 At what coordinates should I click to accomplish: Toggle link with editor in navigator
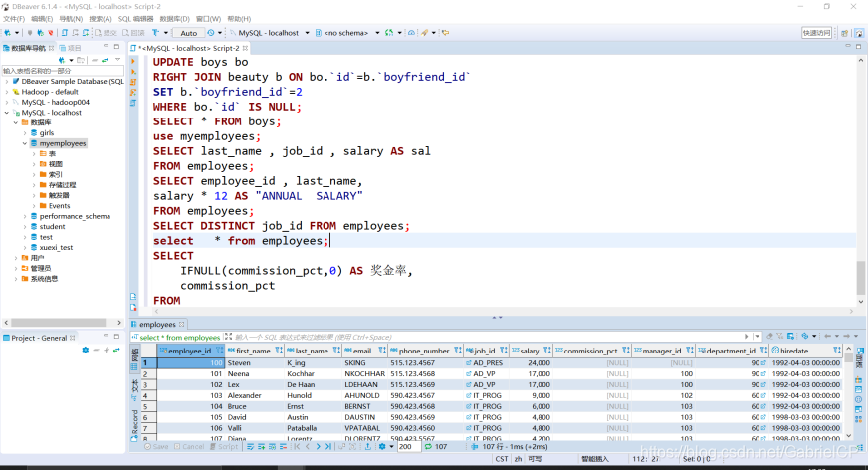[105, 60]
